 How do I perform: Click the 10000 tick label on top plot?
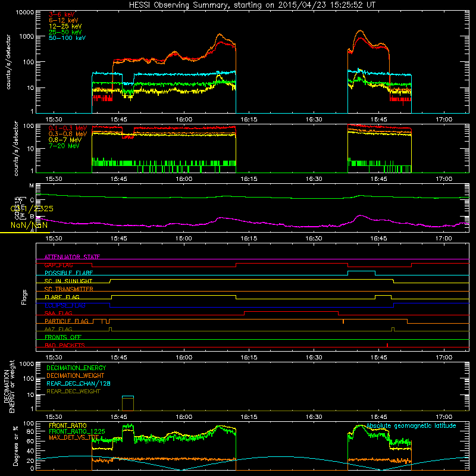[x=25, y=12]
